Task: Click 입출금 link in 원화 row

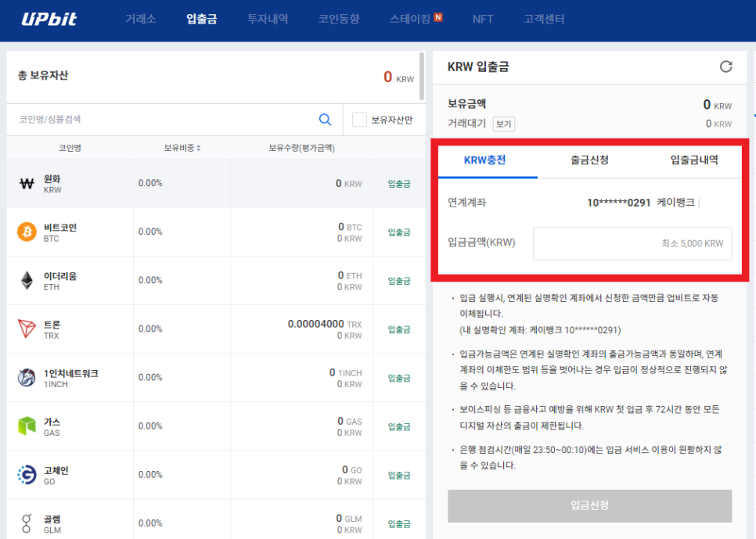Action: tap(398, 184)
